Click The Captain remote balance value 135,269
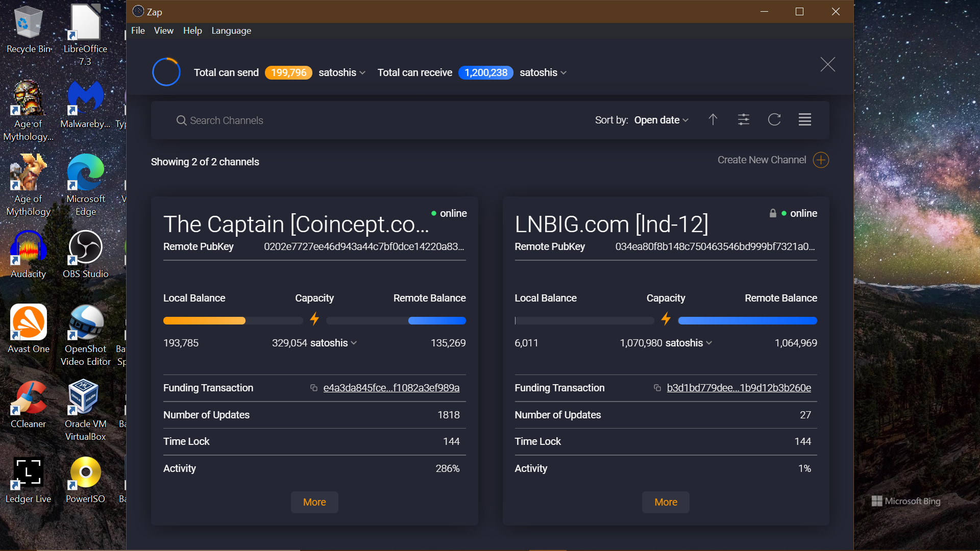Viewport: 980px width, 551px height. pyautogui.click(x=448, y=343)
